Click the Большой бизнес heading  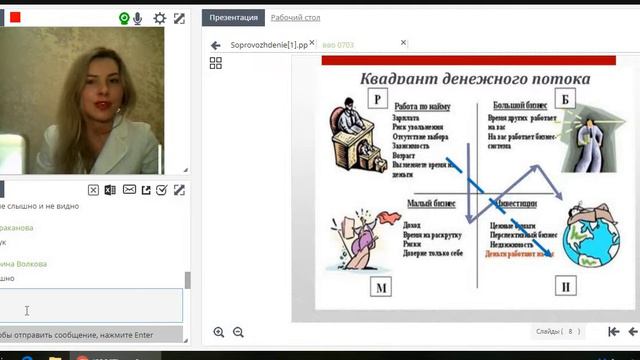coord(520,105)
